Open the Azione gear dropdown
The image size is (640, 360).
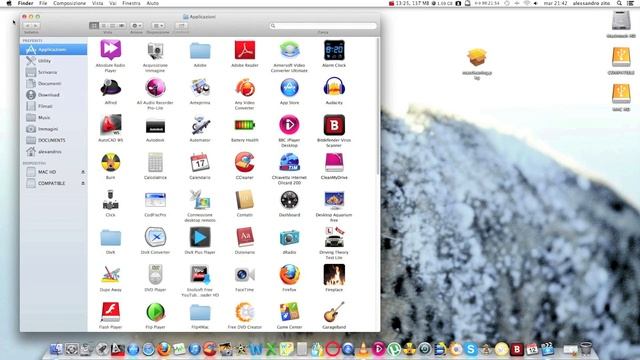(x=136, y=26)
